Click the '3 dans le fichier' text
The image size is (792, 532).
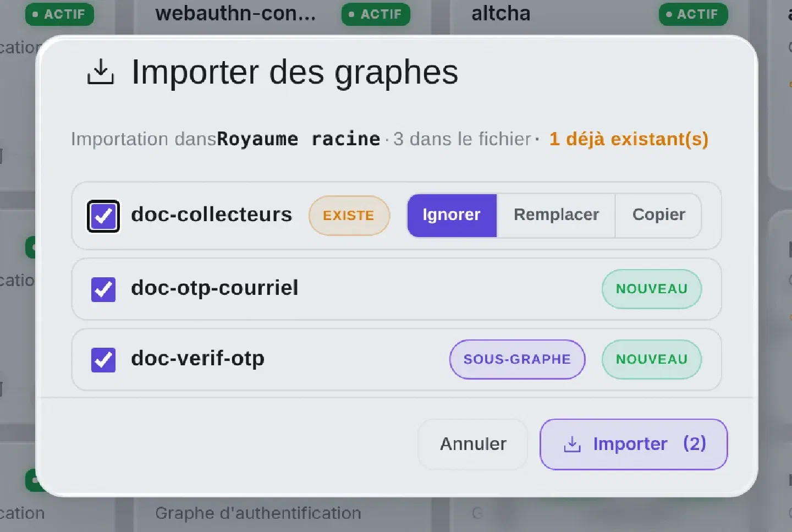click(462, 139)
